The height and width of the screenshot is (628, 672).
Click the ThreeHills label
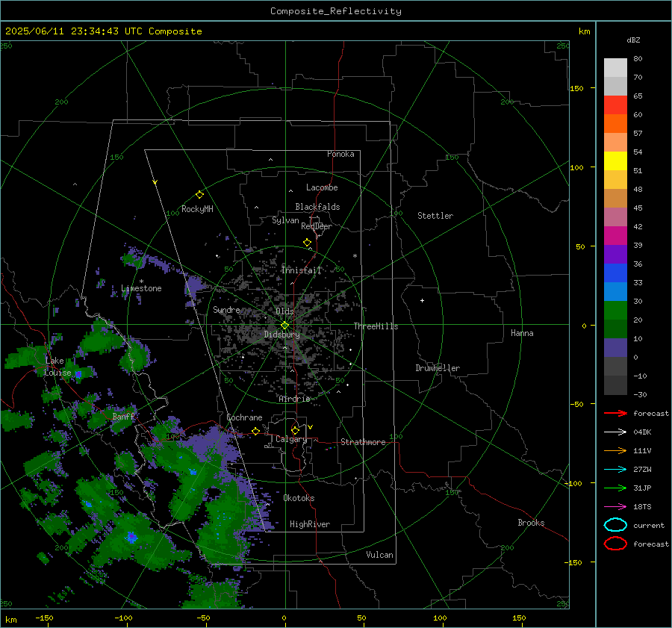click(376, 326)
